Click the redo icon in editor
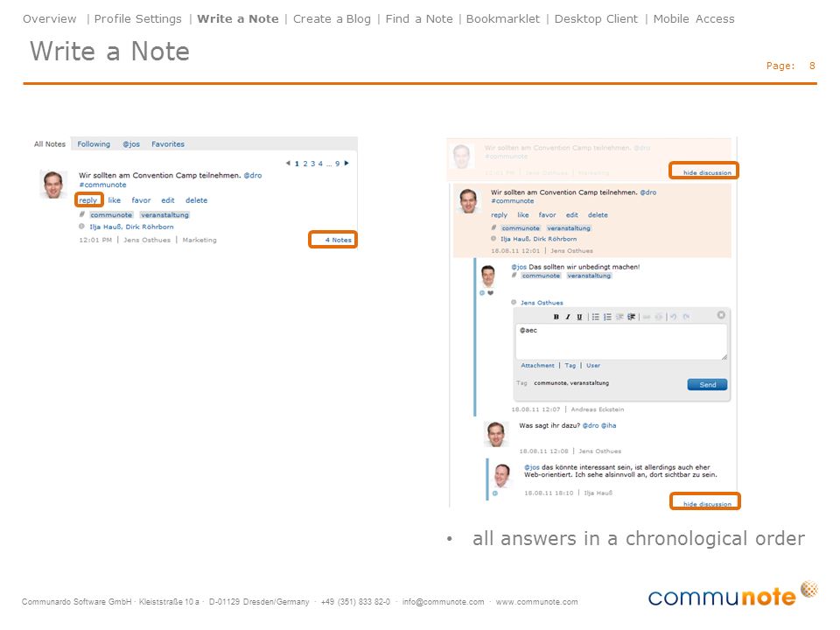The width and height of the screenshot is (840, 630). point(686,317)
